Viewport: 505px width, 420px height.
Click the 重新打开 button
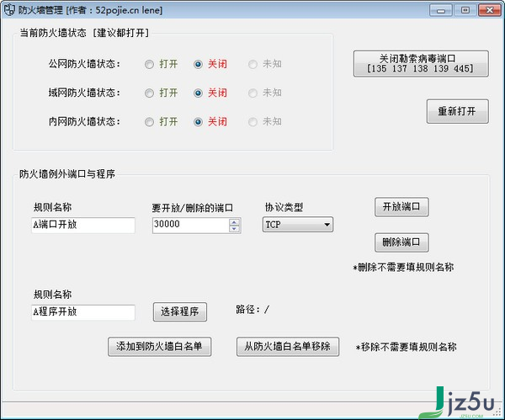pos(457,111)
